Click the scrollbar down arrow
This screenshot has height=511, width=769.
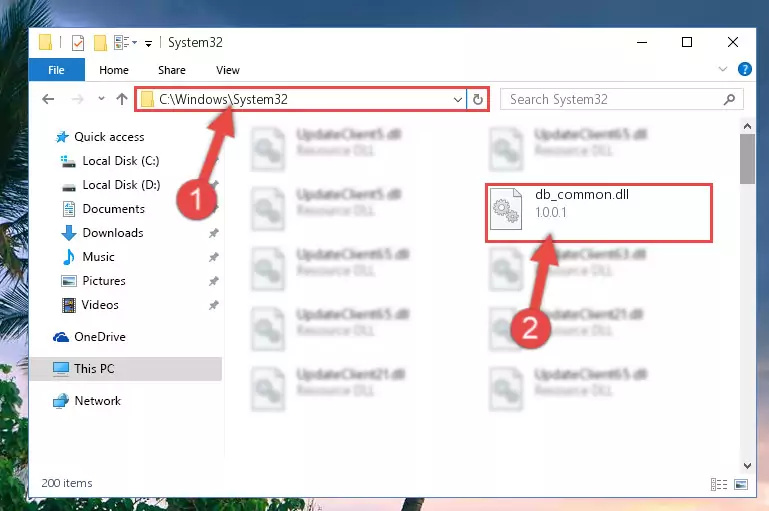point(747,465)
